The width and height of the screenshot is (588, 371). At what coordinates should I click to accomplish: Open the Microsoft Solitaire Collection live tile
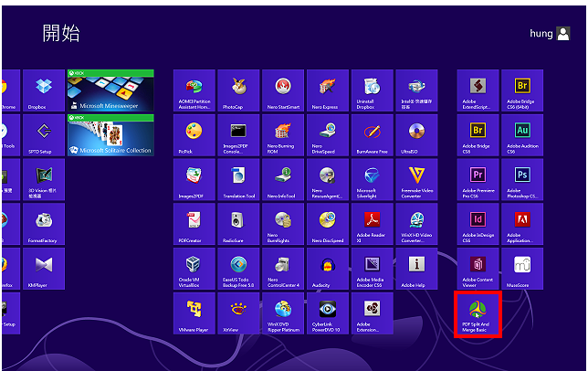tap(110, 135)
